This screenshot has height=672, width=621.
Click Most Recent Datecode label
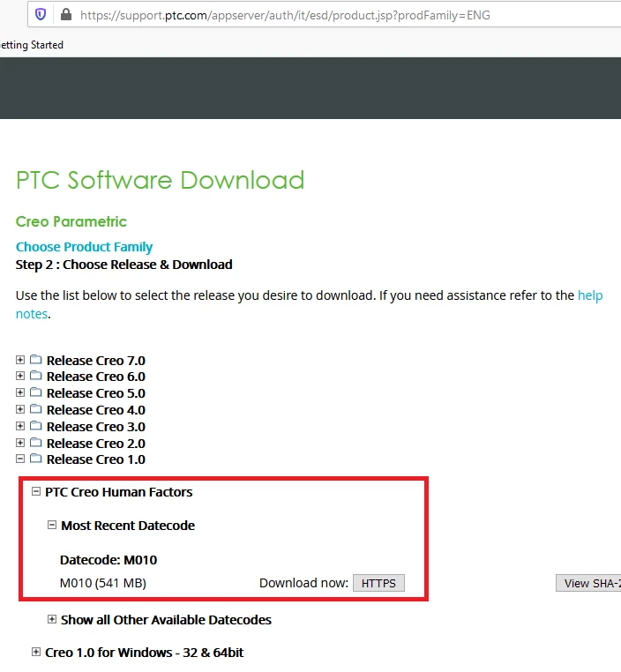click(x=128, y=526)
